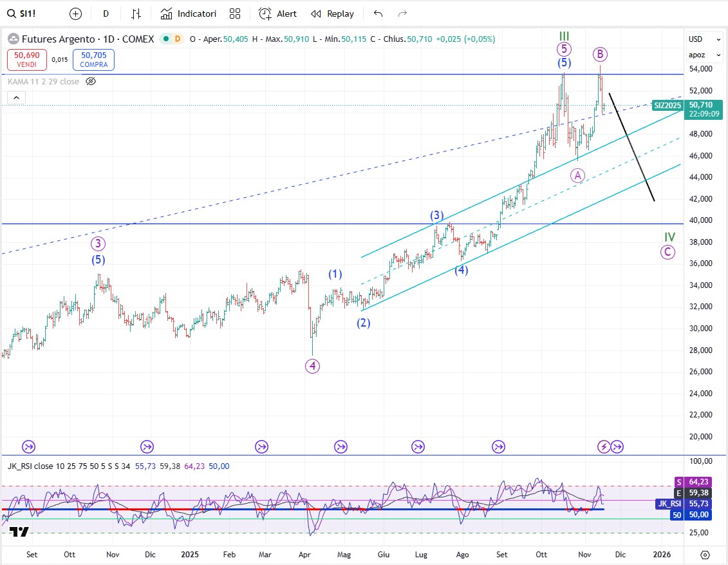
Task: Click the add symbol plus icon
Action: [x=75, y=14]
